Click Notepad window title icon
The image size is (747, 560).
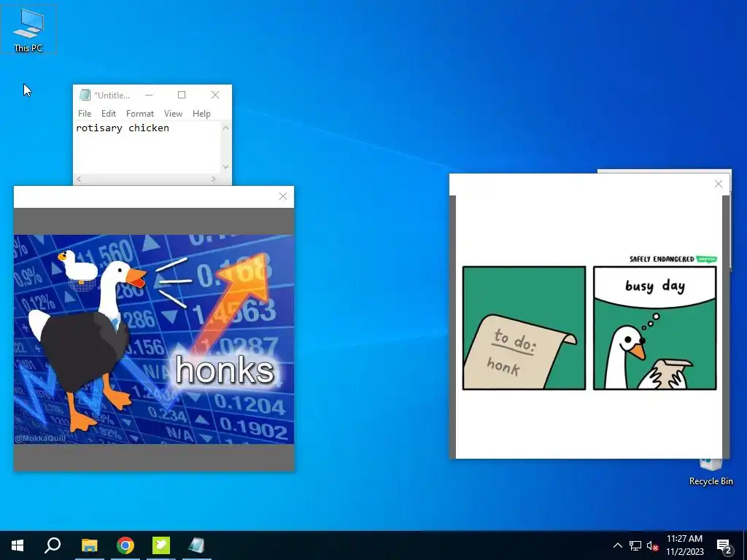85,95
